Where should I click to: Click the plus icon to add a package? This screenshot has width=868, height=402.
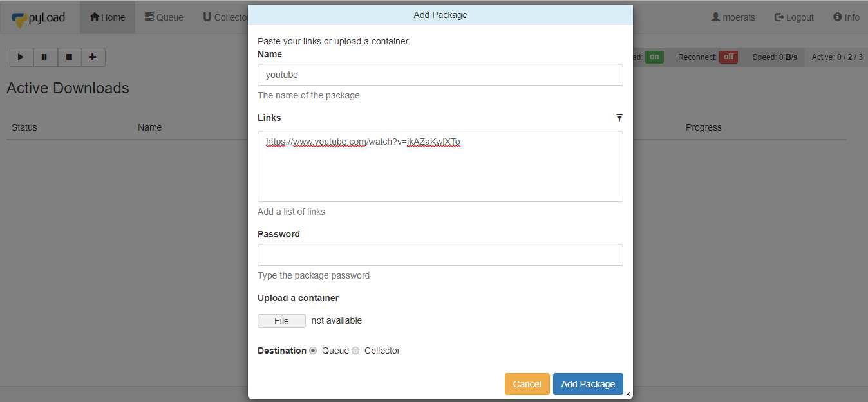(x=93, y=57)
